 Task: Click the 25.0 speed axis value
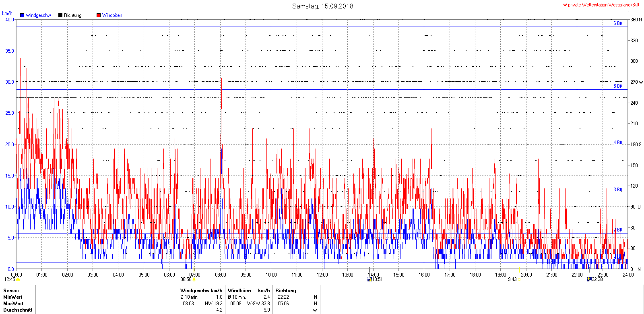tap(10, 113)
